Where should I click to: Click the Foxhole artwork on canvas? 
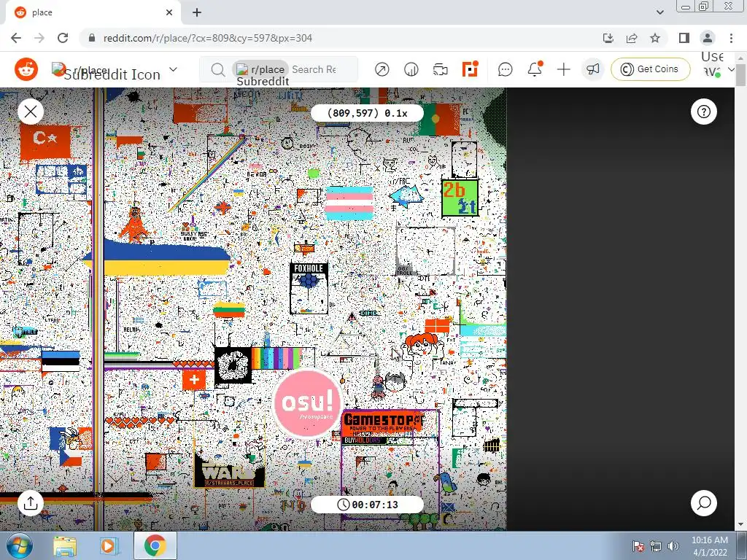coord(309,287)
